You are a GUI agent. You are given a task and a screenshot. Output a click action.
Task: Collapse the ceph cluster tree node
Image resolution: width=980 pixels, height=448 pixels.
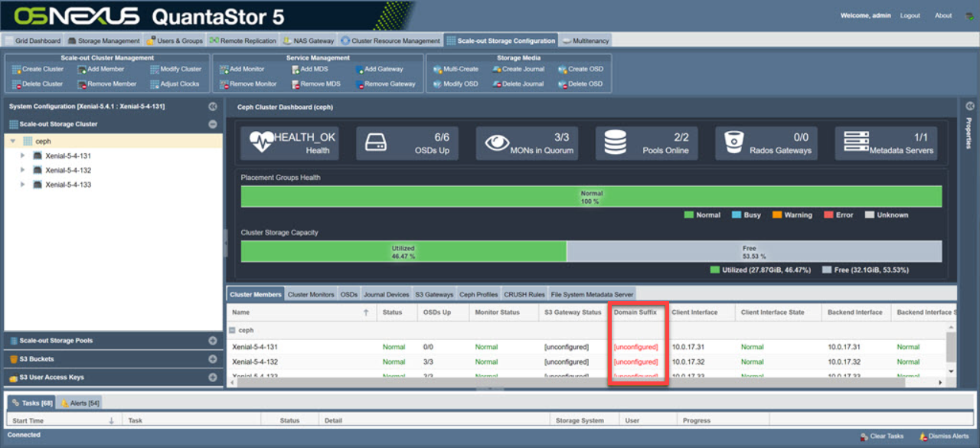point(13,141)
